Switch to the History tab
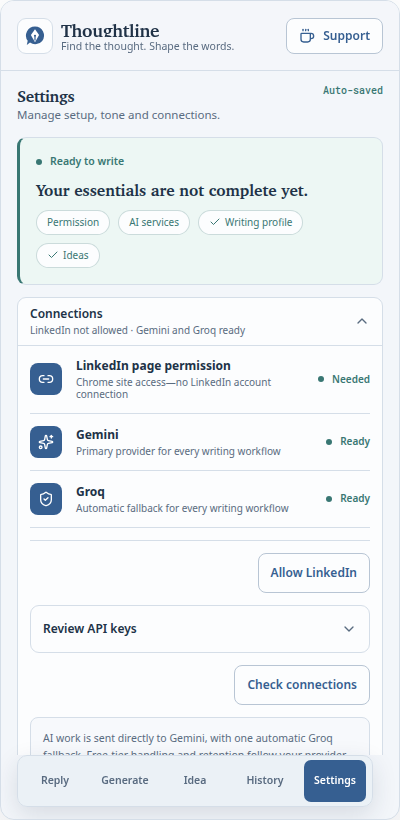The image size is (400, 820). (265, 781)
